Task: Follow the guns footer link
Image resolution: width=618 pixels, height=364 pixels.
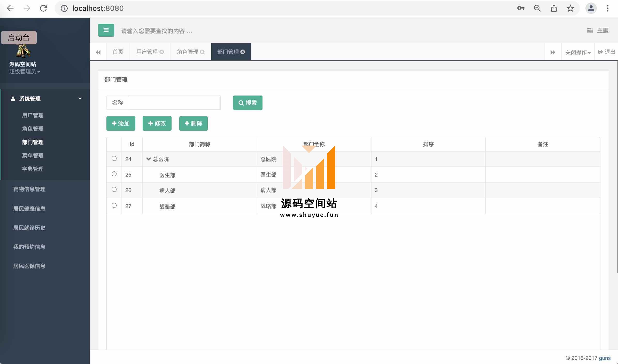Action: coord(605,358)
